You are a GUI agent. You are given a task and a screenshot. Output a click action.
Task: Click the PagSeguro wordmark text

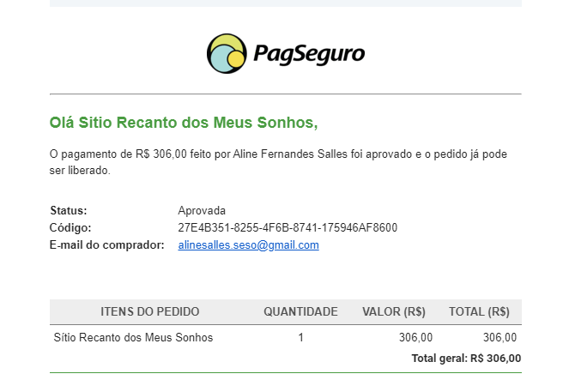309,54
